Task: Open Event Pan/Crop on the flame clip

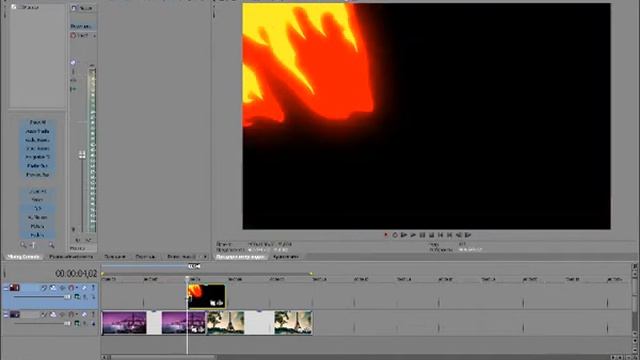Action: 213,303
